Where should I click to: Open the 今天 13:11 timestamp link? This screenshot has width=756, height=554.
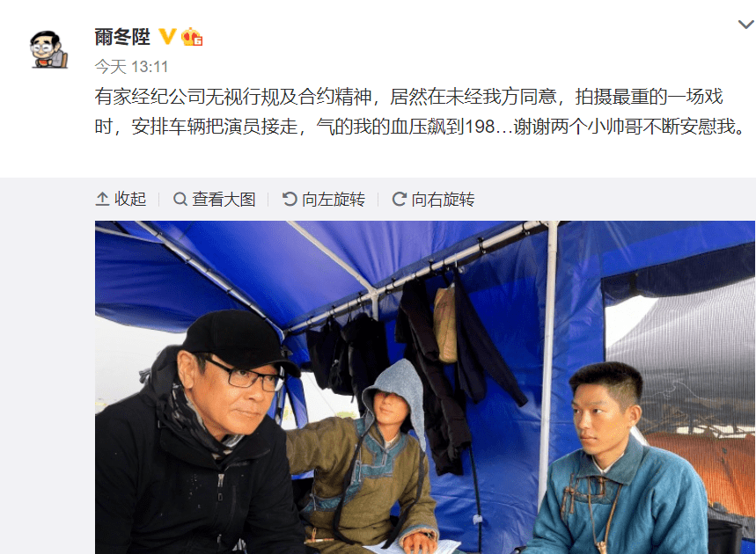click(131, 67)
